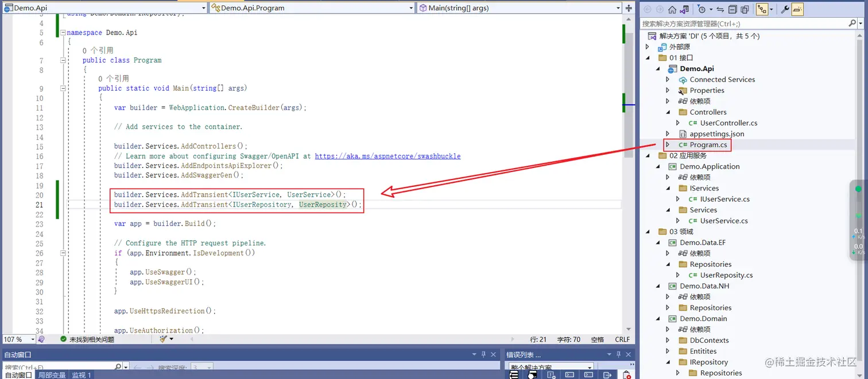This screenshot has width=868, height=379.
Task: Switch to the 自动窗口 tab
Action: pyautogui.click(x=17, y=375)
